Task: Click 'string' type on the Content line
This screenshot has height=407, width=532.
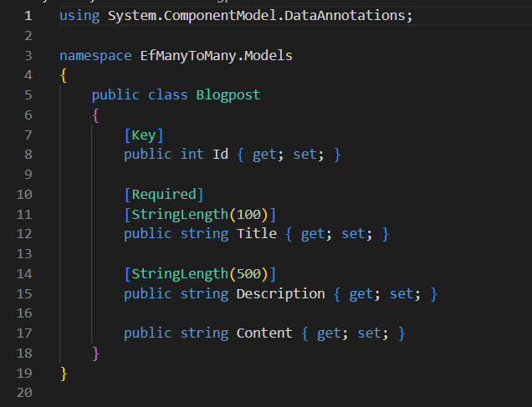Action: coord(204,333)
